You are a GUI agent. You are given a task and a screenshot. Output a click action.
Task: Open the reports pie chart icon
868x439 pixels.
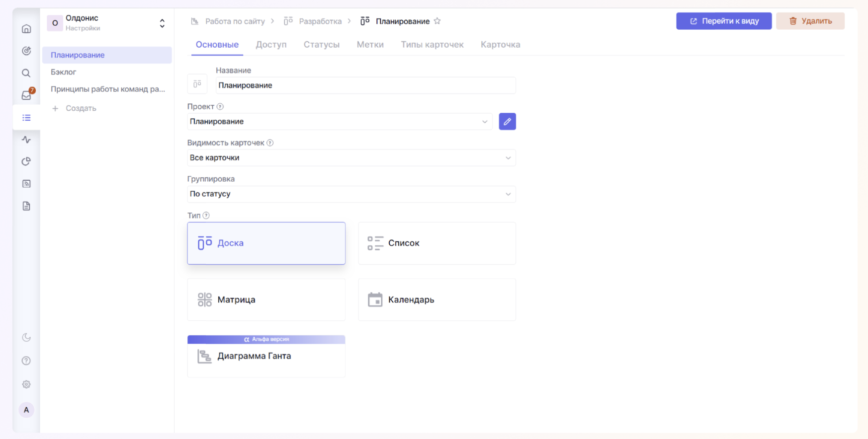[26, 162]
